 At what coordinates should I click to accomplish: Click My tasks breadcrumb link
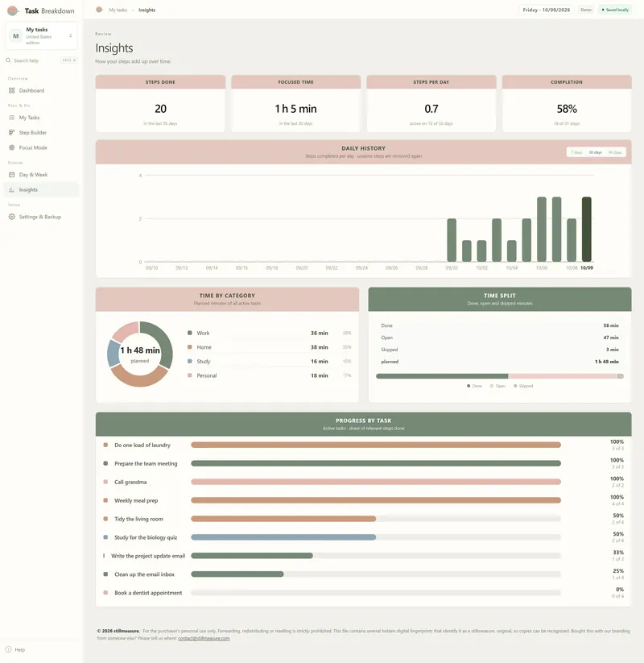(118, 10)
